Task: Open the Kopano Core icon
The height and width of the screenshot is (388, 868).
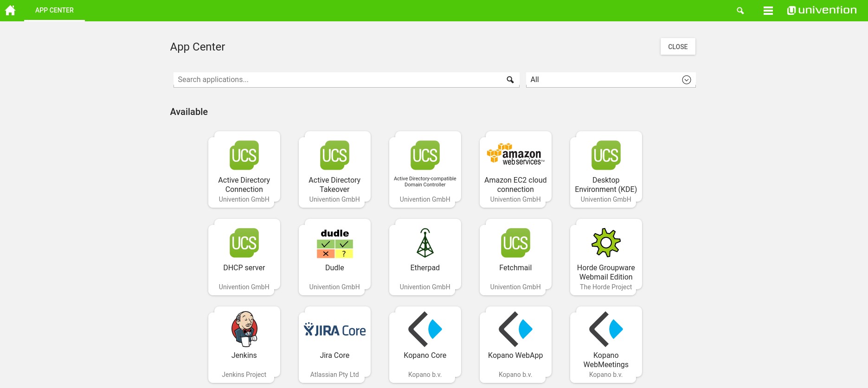Action: pyautogui.click(x=425, y=329)
